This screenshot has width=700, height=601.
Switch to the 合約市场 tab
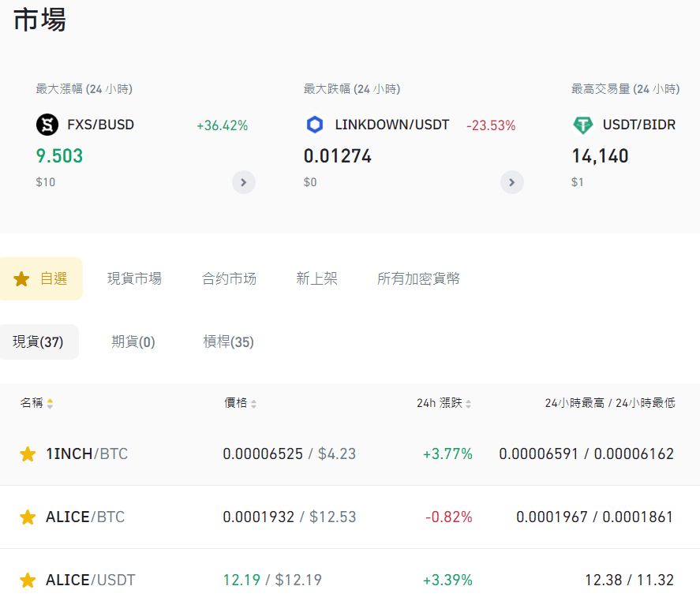coord(229,279)
